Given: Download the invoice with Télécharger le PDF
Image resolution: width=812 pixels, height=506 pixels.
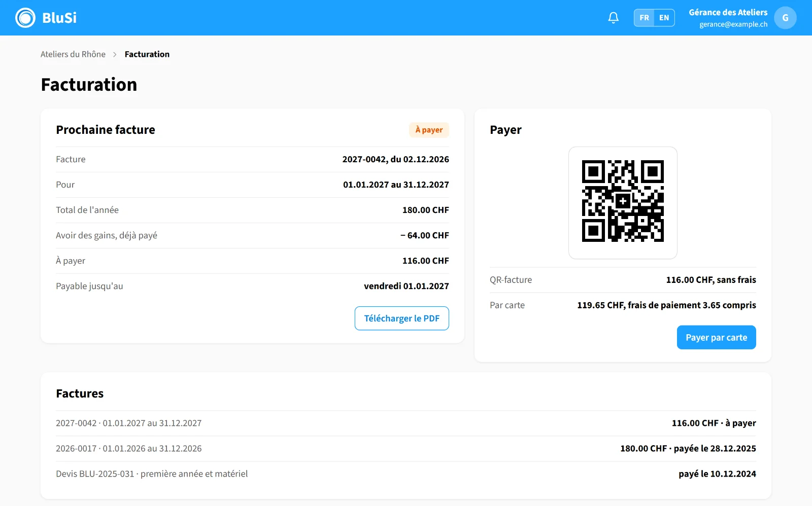Looking at the screenshot, I should tap(402, 318).
